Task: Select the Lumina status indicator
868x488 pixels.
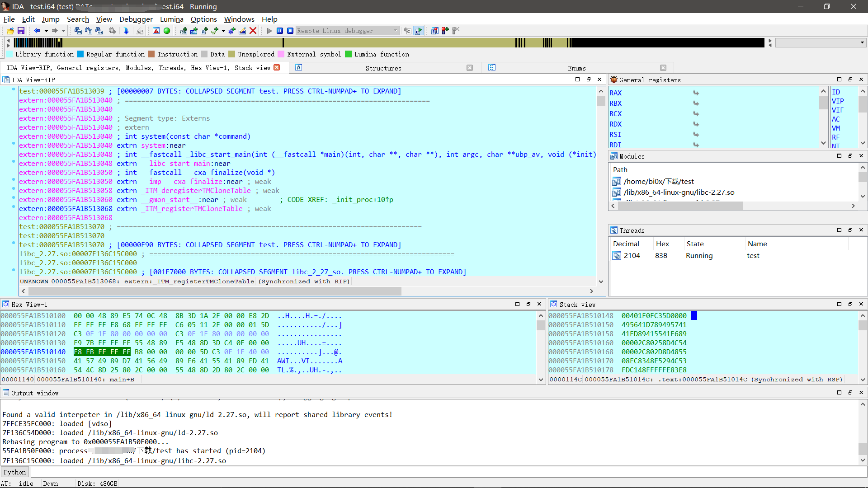Action: 167,31
